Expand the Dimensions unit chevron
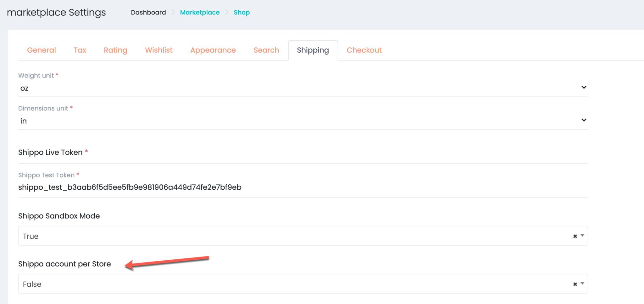This screenshot has width=644, height=304. pyautogui.click(x=584, y=120)
